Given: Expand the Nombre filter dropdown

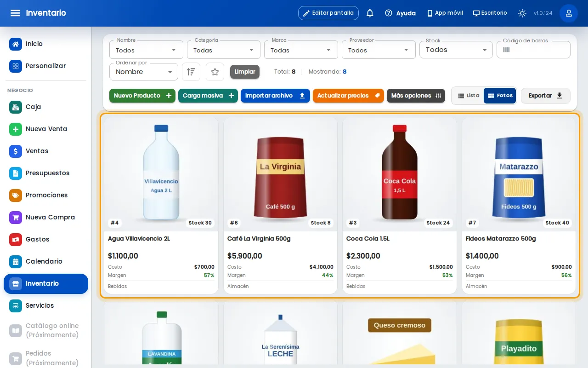Looking at the screenshot, I should 146,50.
